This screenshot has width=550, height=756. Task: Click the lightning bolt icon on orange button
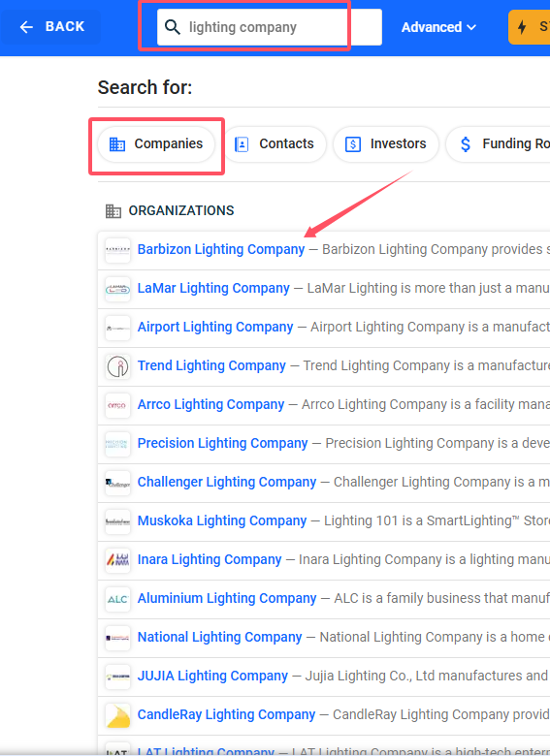click(522, 27)
